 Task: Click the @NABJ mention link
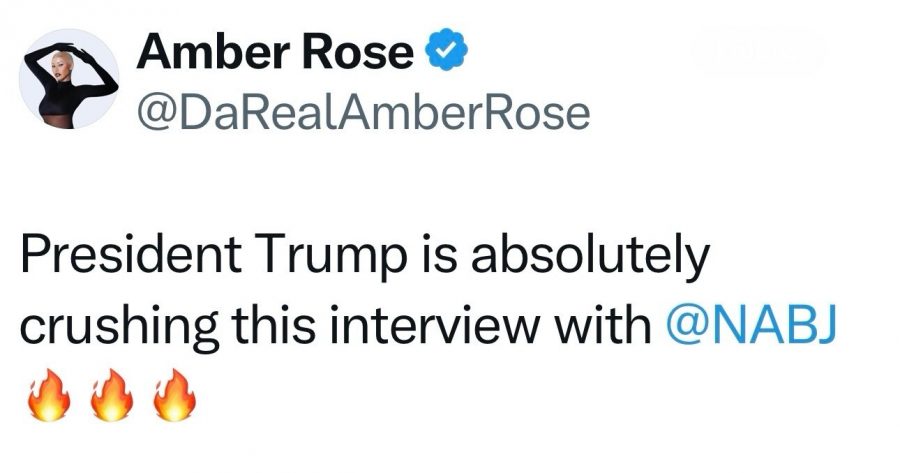749,328
